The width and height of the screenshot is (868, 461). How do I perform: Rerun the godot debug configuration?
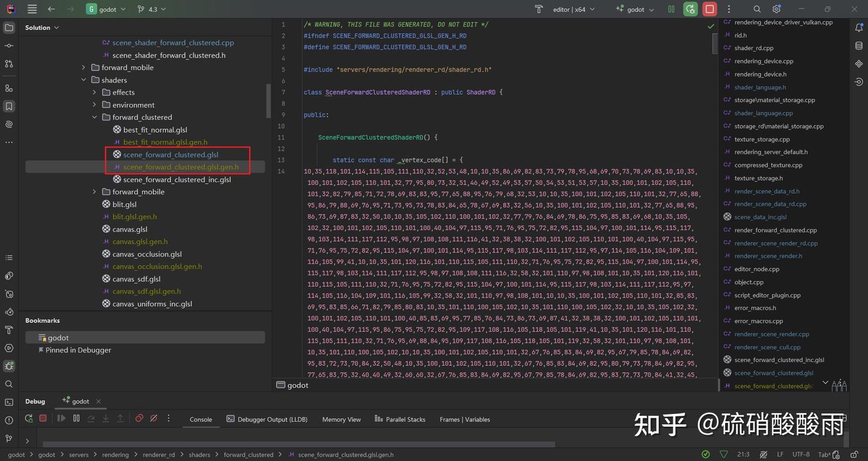28,418
